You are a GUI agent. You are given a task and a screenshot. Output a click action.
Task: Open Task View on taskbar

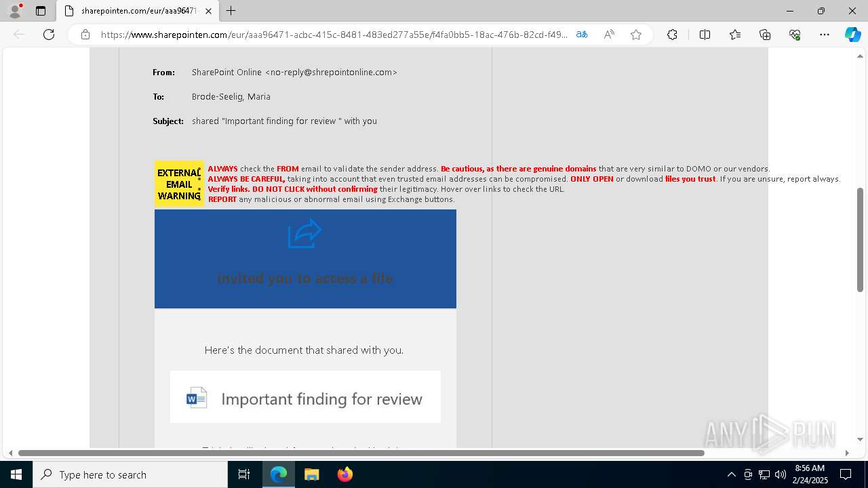(244, 474)
